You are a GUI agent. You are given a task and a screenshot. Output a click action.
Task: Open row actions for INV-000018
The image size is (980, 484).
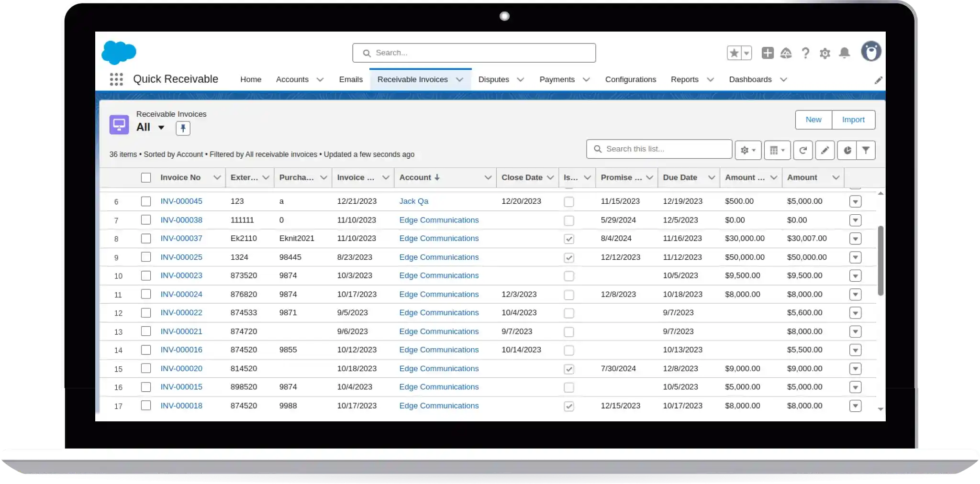tap(856, 406)
